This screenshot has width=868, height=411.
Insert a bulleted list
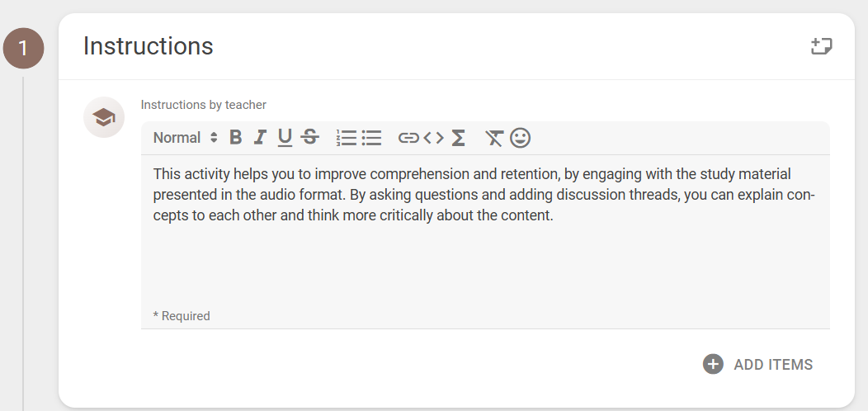click(371, 137)
